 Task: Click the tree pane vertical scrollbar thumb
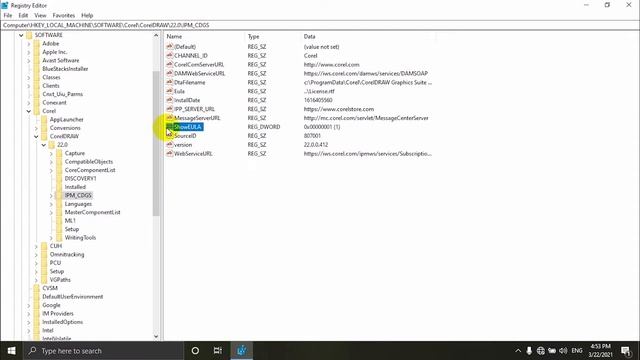point(156,143)
